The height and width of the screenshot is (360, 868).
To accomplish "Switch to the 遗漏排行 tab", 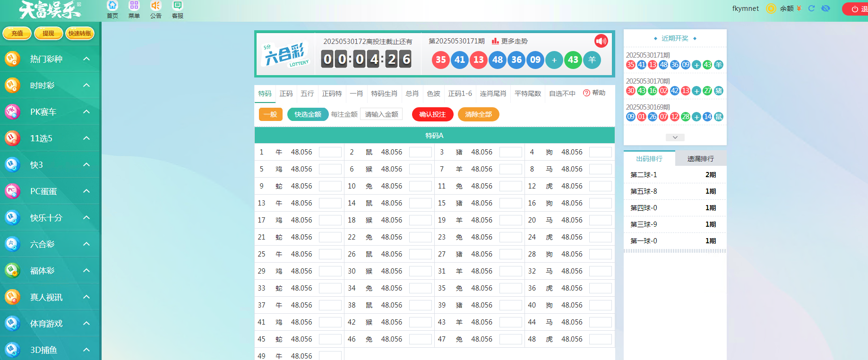I will (x=700, y=159).
